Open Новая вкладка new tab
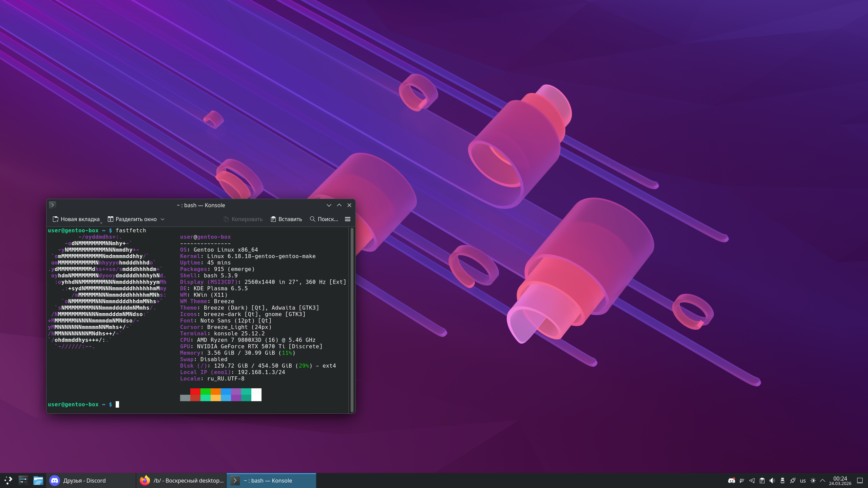Screen dimensions: 868x488 (76, 219)
